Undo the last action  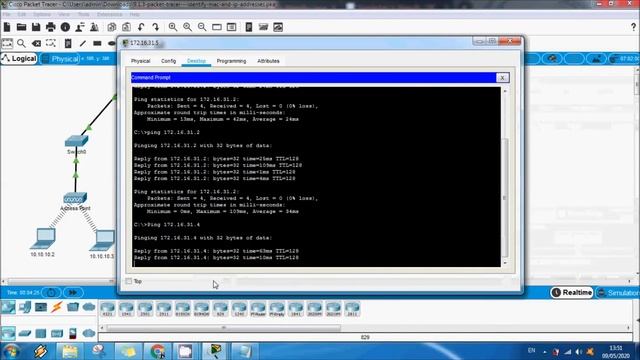tap(141, 27)
